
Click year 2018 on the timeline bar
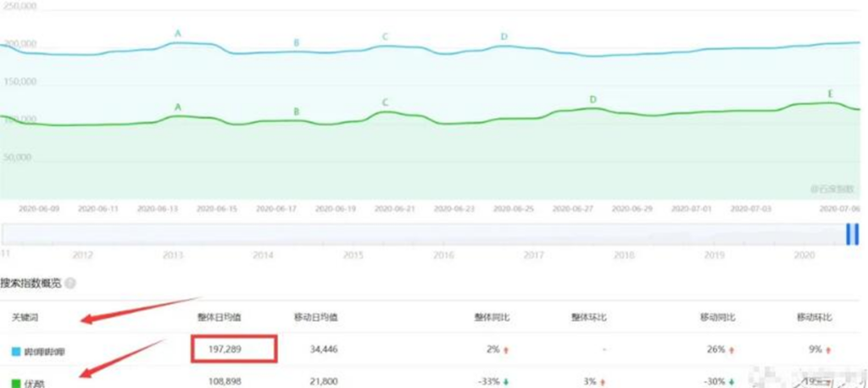coord(624,255)
